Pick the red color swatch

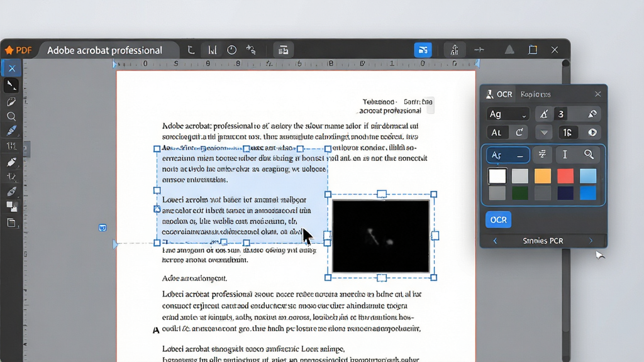[x=565, y=176]
